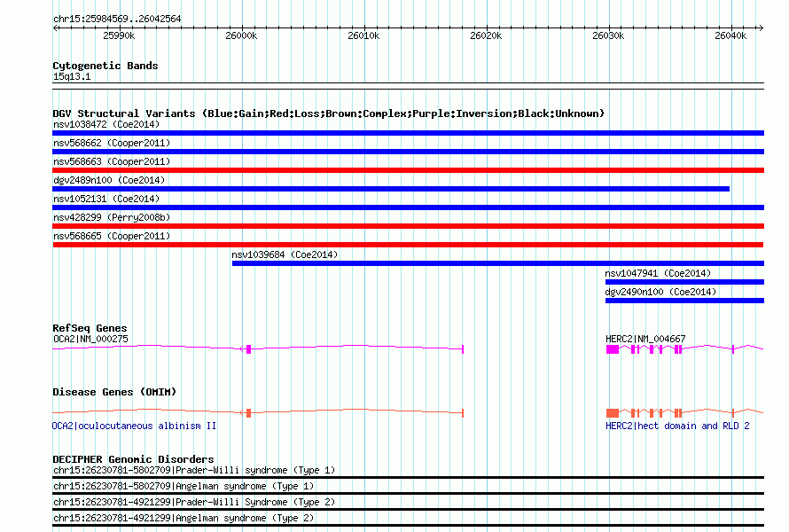Click the Angelman syndrome (Type 2) label

tap(184, 519)
